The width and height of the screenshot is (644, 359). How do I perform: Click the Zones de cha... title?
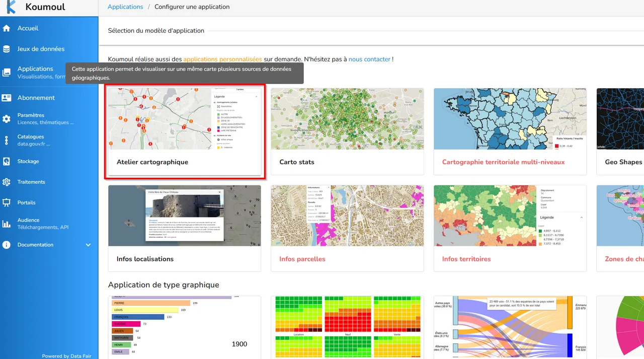[624, 259]
